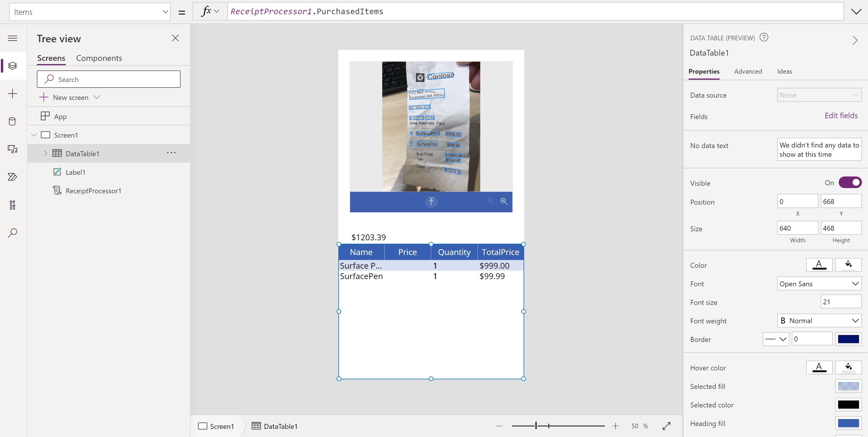Switch to the Advanced tab
The height and width of the screenshot is (437, 868).
coord(748,71)
